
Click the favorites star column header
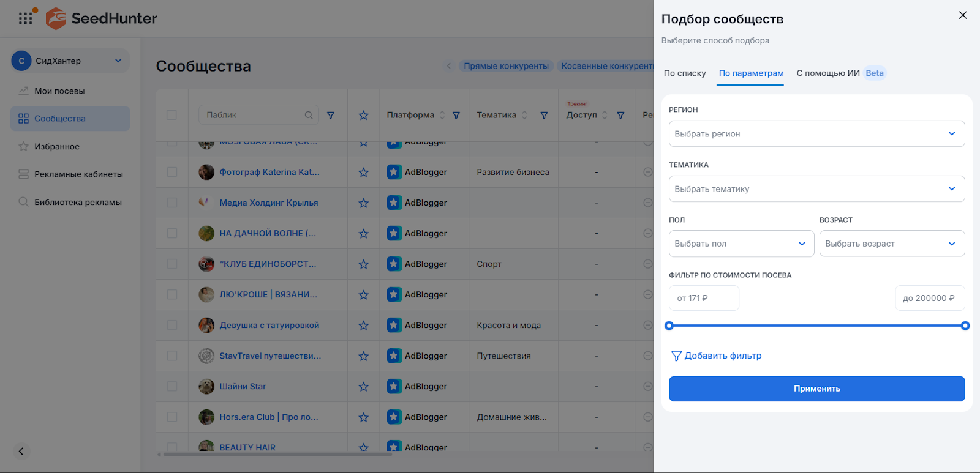tap(363, 115)
